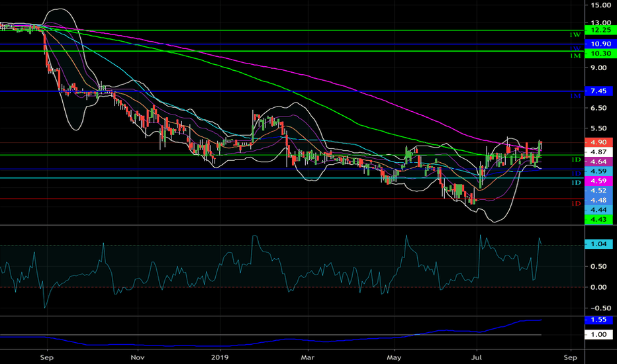Screen dimensions: 617x364
Task: Click the 0.00 oscillator axis value
Action: [598, 287]
